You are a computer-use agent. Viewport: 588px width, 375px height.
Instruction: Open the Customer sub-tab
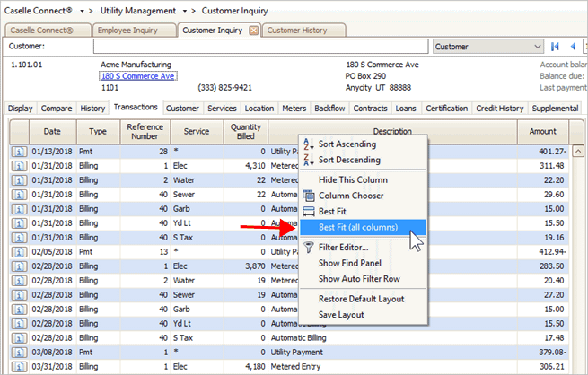(x=182, y=109)
